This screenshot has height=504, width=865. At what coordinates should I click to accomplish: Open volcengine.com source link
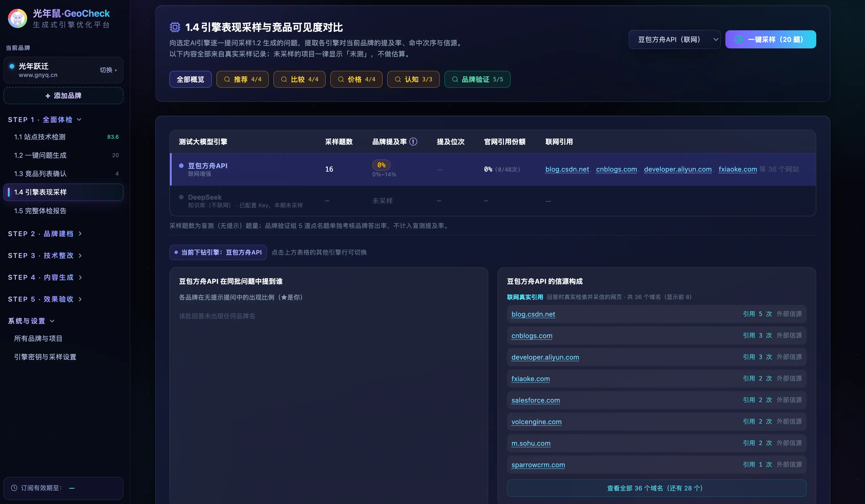(x=536, y=422)
